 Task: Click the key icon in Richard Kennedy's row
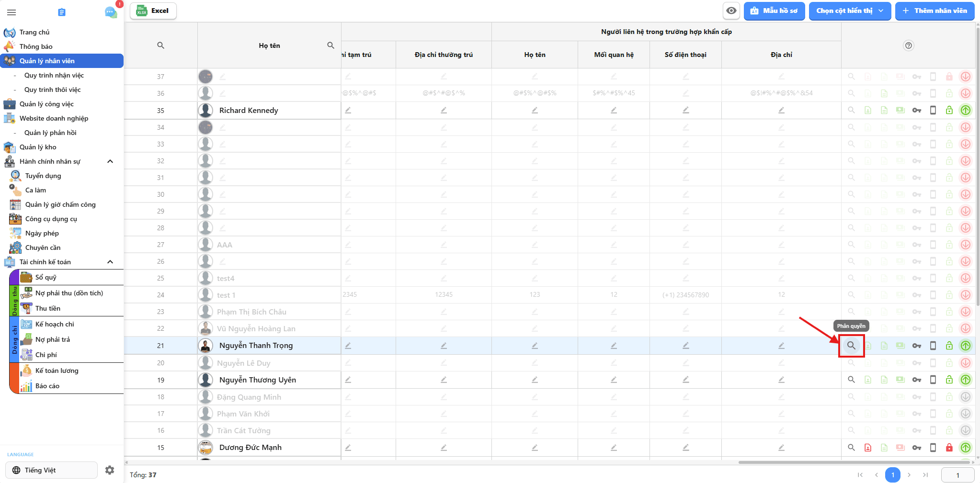(x=917, y=111)
